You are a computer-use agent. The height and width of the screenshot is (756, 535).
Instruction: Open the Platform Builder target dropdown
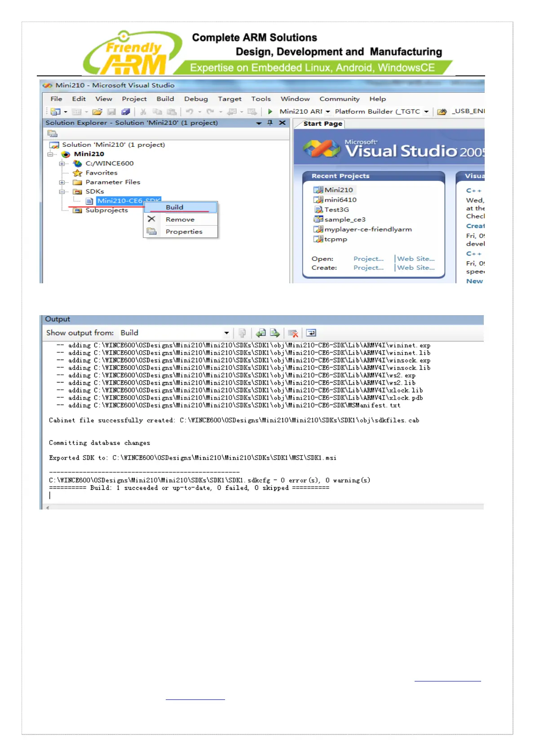pos(426,112)
